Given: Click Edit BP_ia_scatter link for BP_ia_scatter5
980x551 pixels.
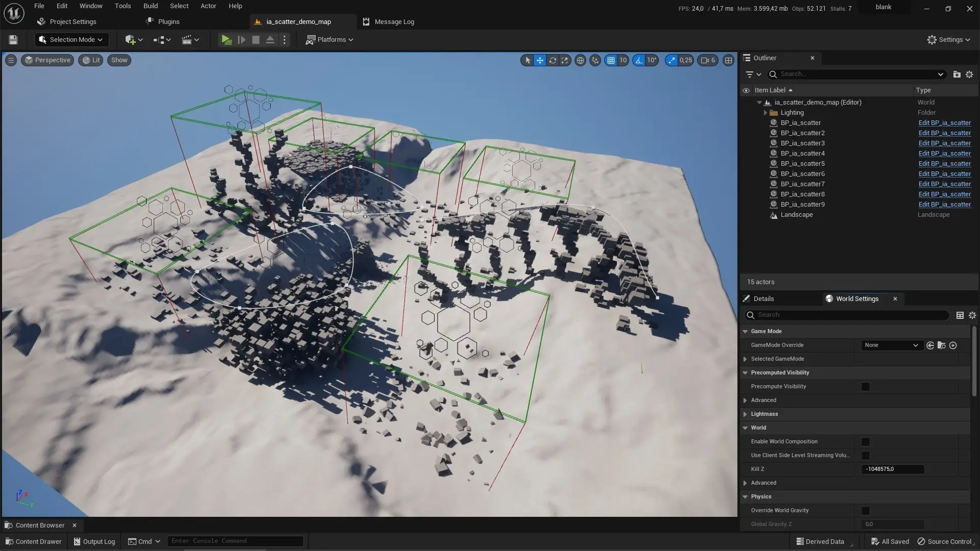Looking at the screenshot, I should click(x=944, y=164).
